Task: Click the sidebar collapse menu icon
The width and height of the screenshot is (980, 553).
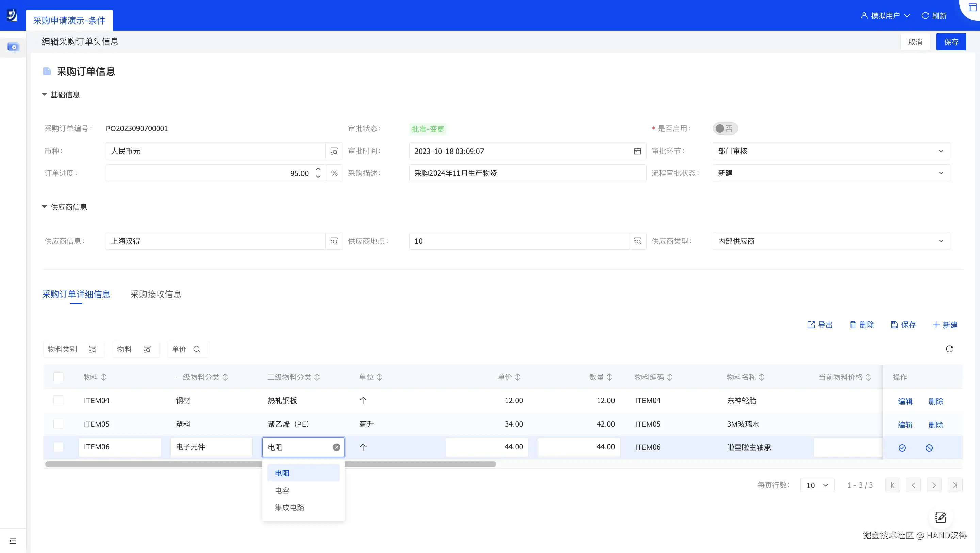Action: coord(13,541)
